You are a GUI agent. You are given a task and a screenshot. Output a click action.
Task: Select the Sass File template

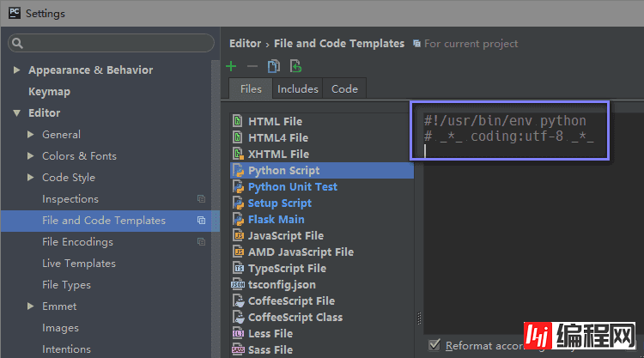270,350
